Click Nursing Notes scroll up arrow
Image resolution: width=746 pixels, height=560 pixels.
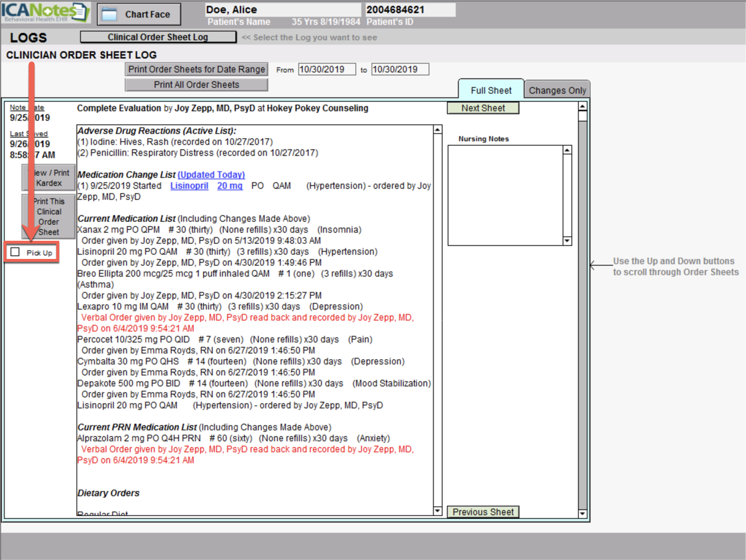567,151
